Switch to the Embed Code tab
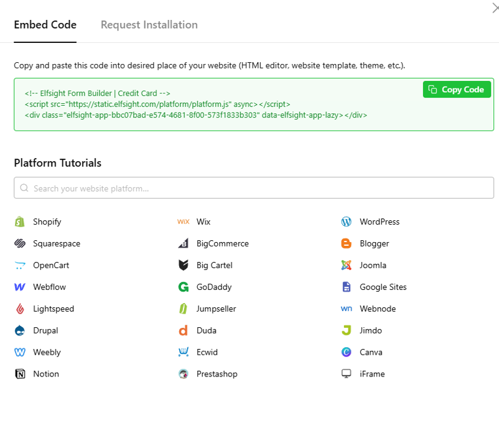The height and width of the screenshot is (448, 499). 45,25
